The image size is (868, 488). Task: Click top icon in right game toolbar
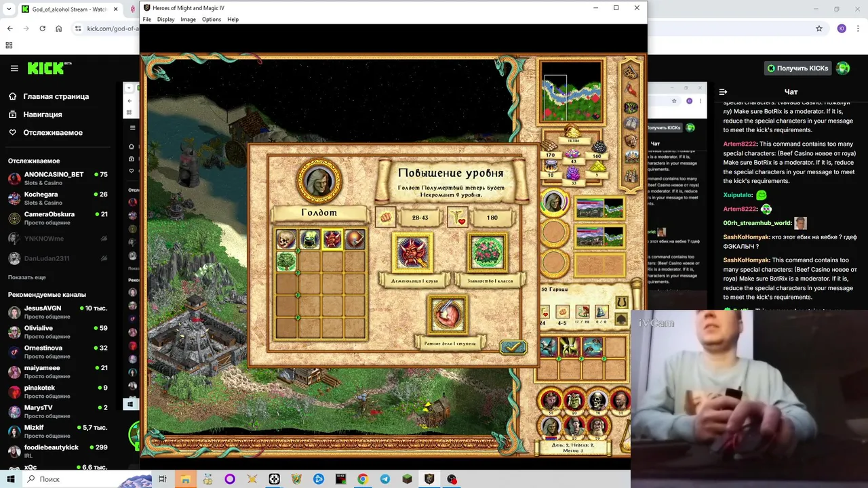coord(631,72)
